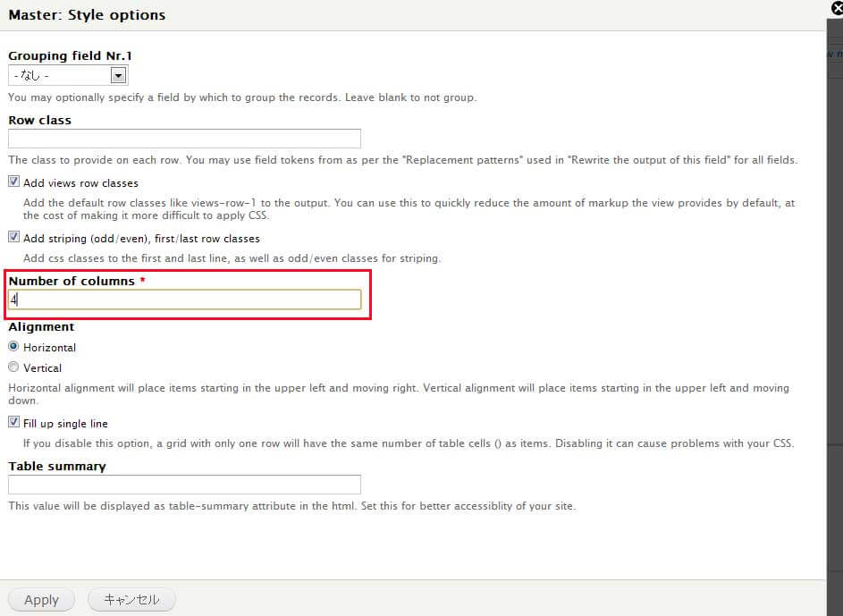Focus the Row class text field
The width and height of the screenshot is (843, 616).
(x=184, y=139)
